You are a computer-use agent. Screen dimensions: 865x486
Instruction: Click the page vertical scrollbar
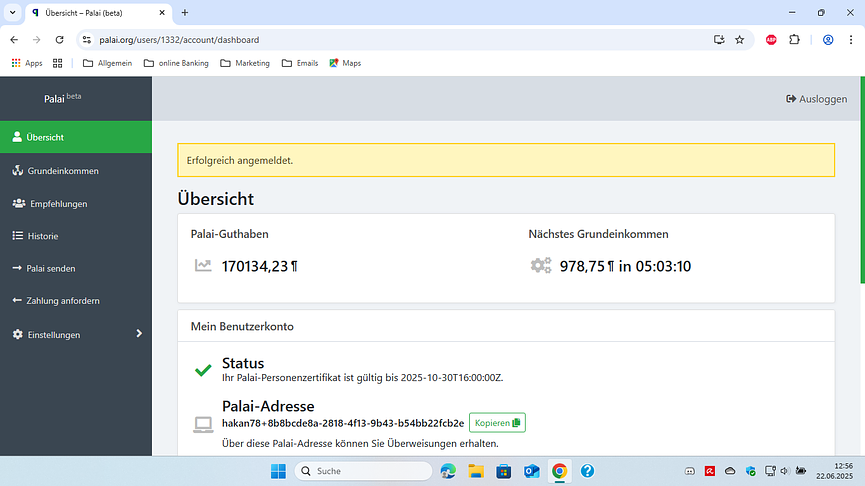click(x=862, y=180)
